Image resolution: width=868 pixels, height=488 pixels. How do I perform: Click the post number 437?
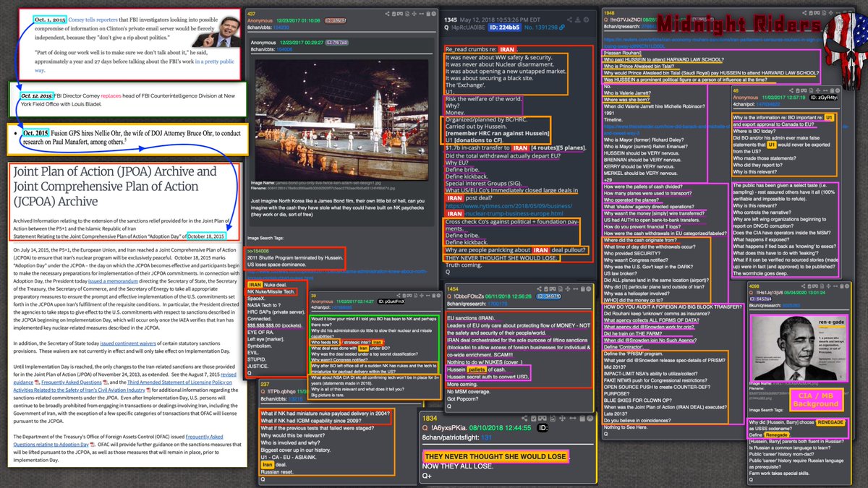click(252, 14)
